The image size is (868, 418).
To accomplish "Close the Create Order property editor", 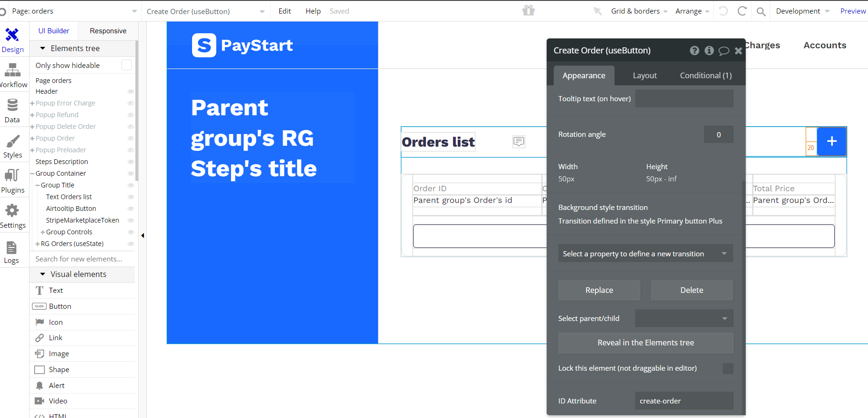I will [738, 51].
